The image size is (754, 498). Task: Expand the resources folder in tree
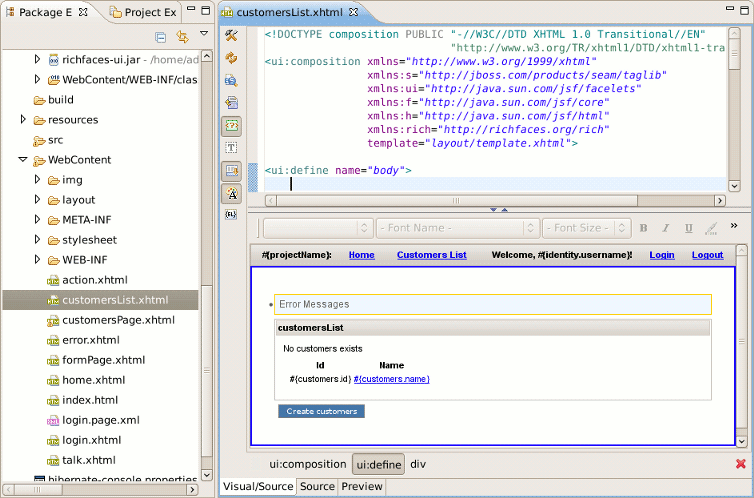pyautogui.click(x=25, y=120)
